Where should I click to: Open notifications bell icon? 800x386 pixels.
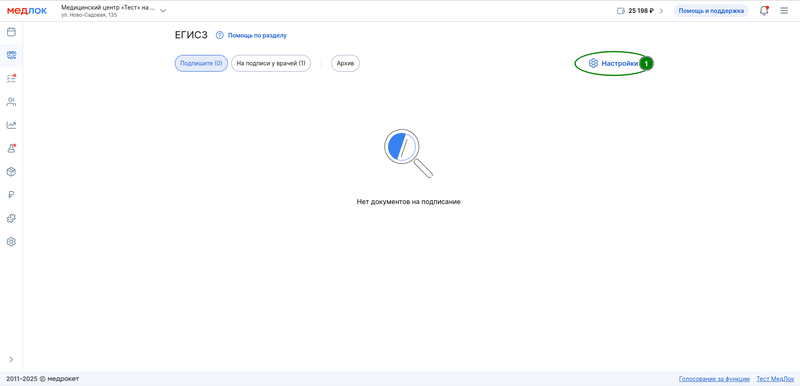764,11
